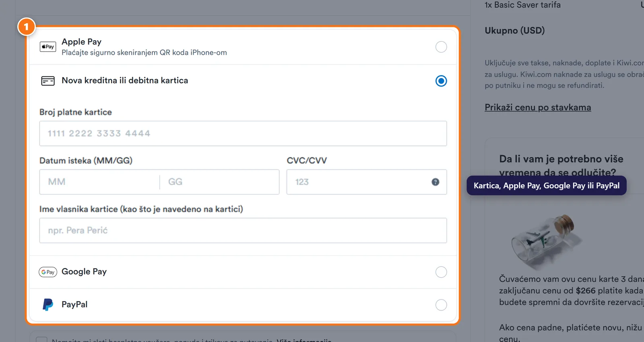Click the Broj platne kartice label

click(x=76, y=112)
